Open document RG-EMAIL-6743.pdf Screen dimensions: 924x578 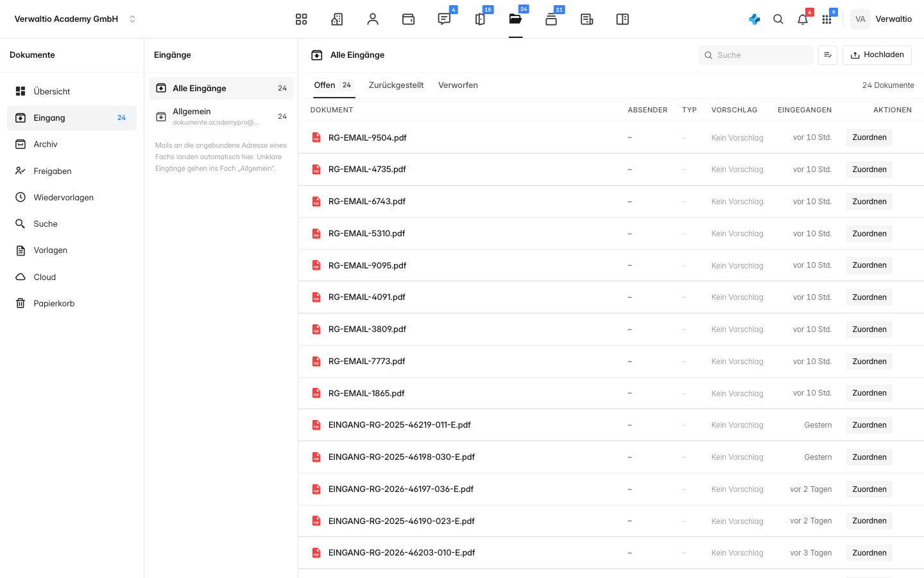tap(367, 202)
